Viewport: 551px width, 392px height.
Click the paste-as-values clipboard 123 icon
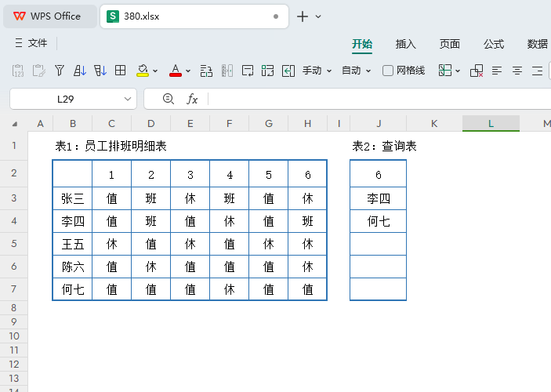[x=18, y=71]
